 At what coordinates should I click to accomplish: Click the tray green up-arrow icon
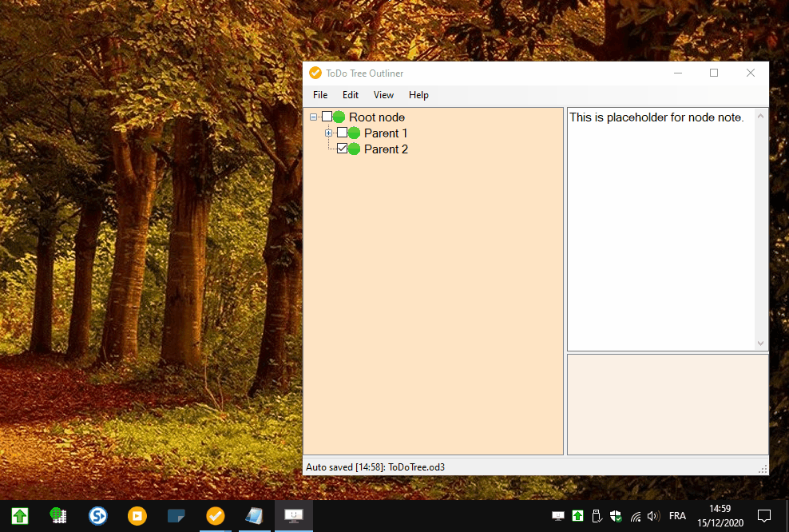[577, 516]
